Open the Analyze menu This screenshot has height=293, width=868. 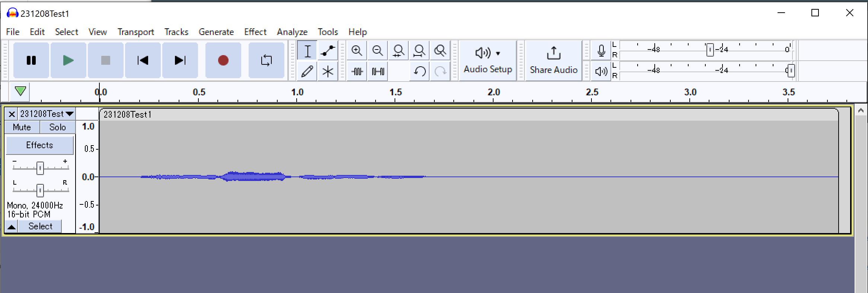coord(292,32)
